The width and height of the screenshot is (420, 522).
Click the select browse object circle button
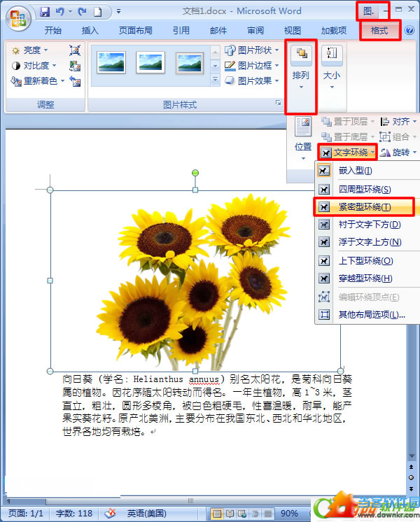pyautogui.click(x=412, y=477)
